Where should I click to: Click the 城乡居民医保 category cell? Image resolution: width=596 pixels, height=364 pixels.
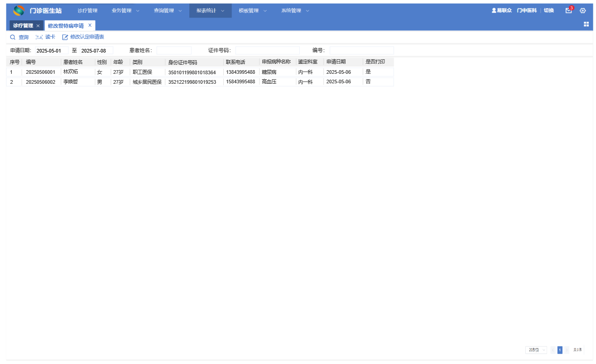[147, 82]
